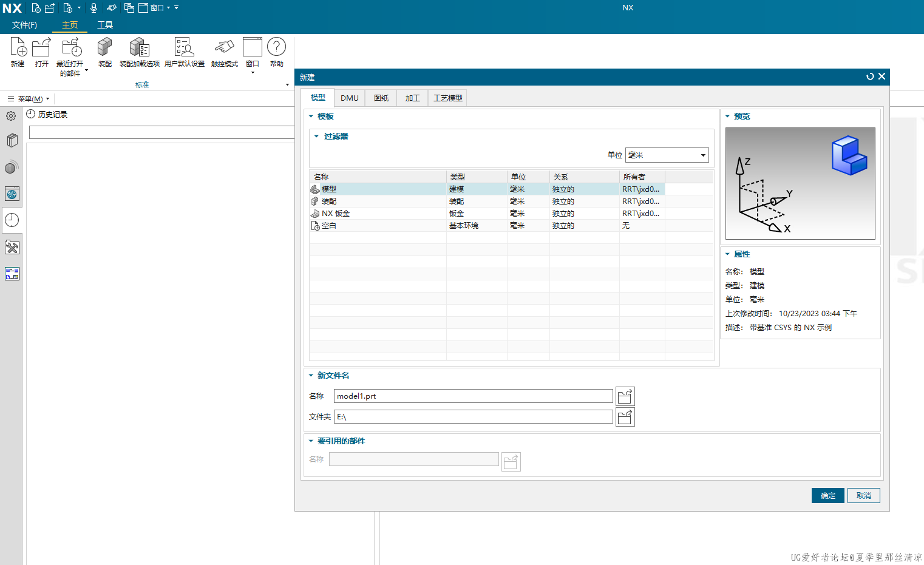Image resolution: width=924 pixels, height=565 pixels.
Task: Browse for new file name icon
Action: tap(625, 396)
